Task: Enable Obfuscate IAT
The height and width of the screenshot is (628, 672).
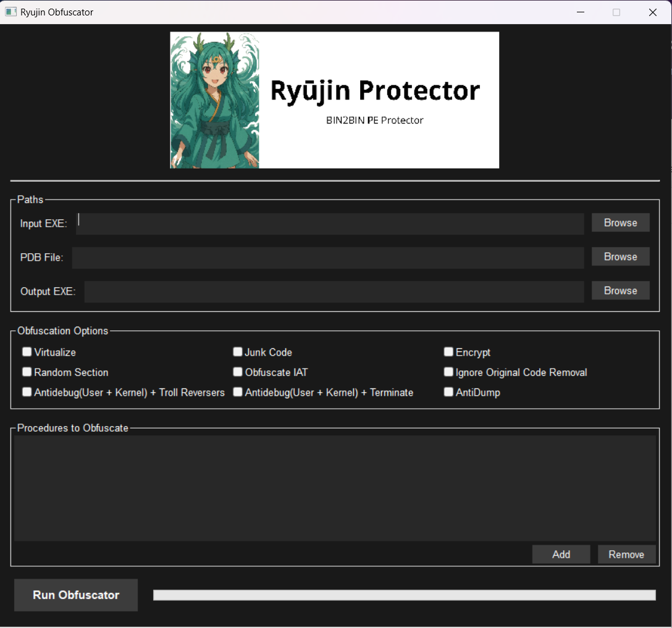Action: point(238,372)
